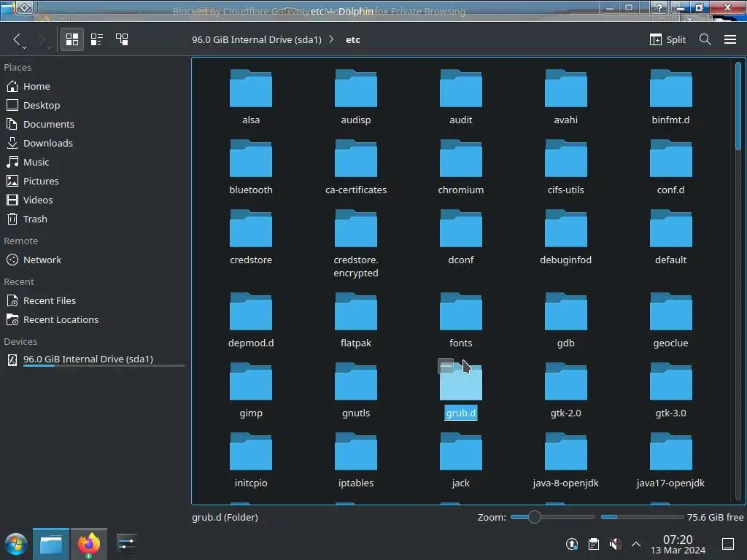Select the depmod.d folder
747x560 pixels.
[251, 321]
